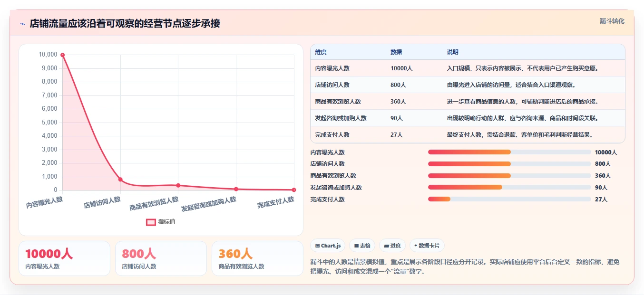Click the 完成支付人数 x-axis label on the chart
This screenshot has width=644, height=295.
(x=276, y=203)
